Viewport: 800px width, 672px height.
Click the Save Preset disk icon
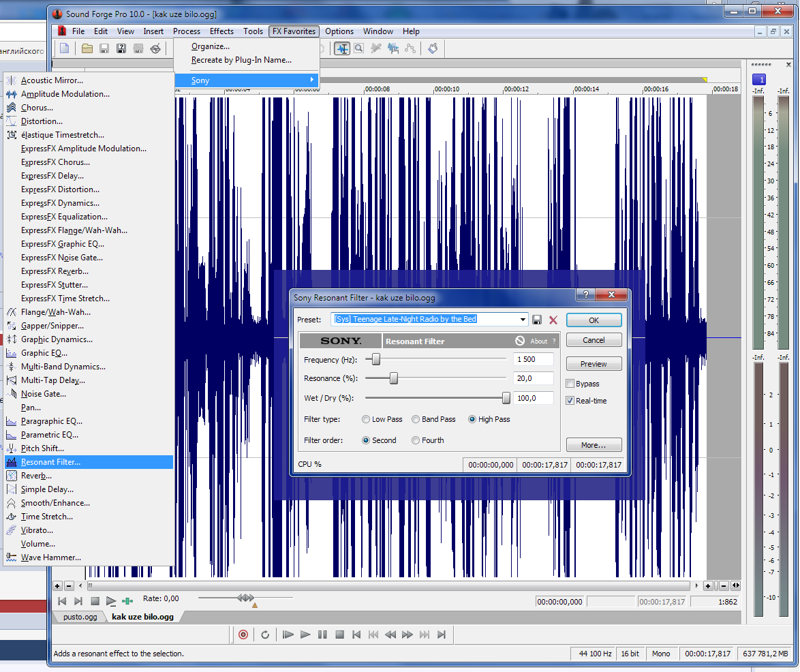[537, 320]
